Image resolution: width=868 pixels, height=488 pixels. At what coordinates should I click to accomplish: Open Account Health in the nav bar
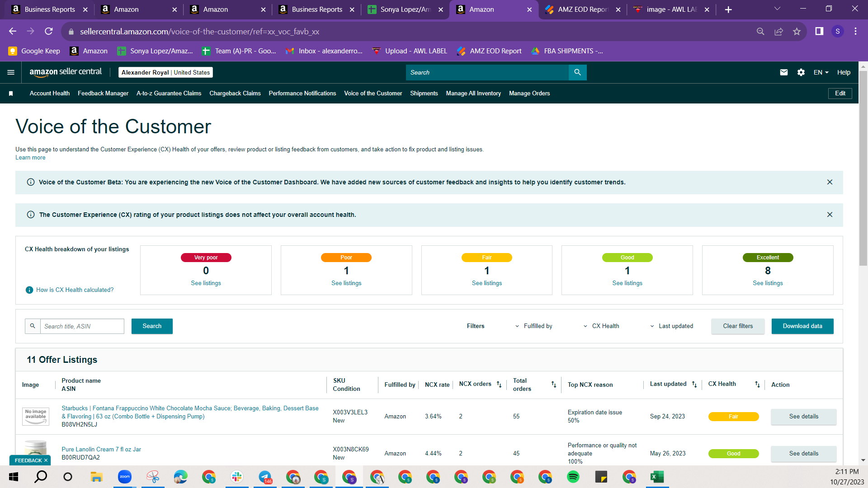(x=50, y=94)
